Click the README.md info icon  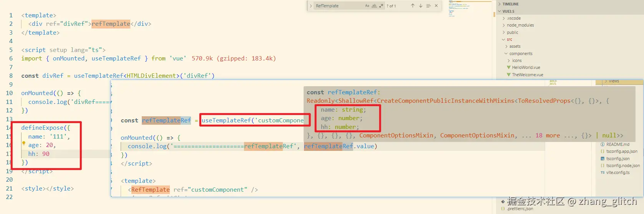click(x=603, y=144)
